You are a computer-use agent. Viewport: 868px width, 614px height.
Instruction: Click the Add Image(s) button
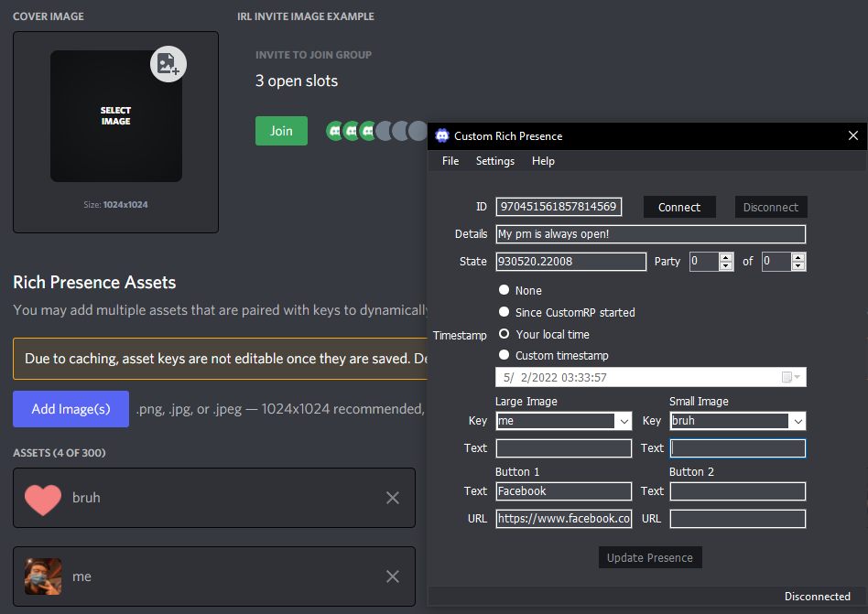(71, 409)
